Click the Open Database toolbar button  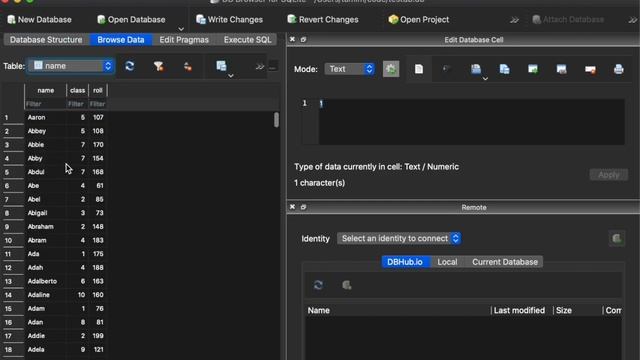131,20
